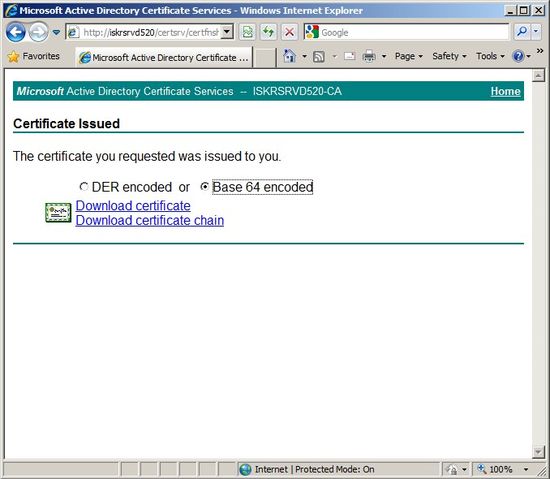Screen dimensions: 550x479
Task: Select the DER encoded radio button
Action: (83, 187)
